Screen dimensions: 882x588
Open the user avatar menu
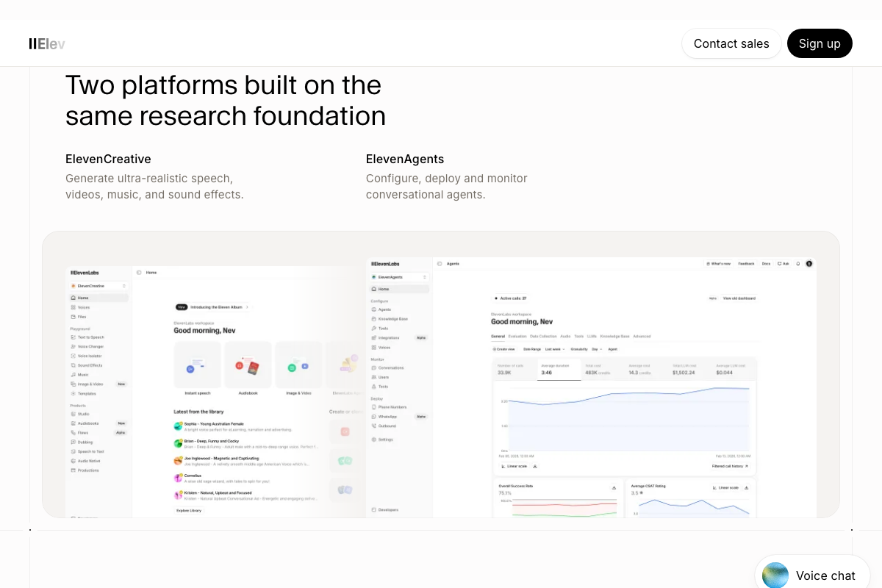pos(809,263)
